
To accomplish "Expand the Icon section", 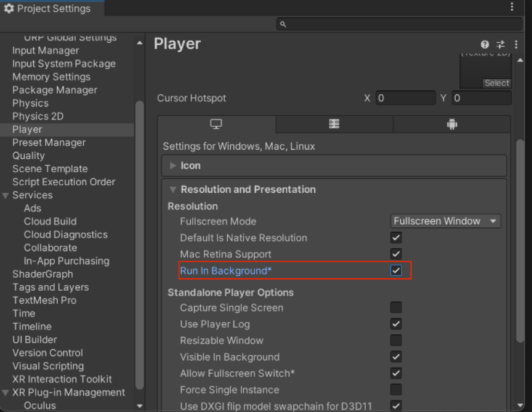I will 173,165.
